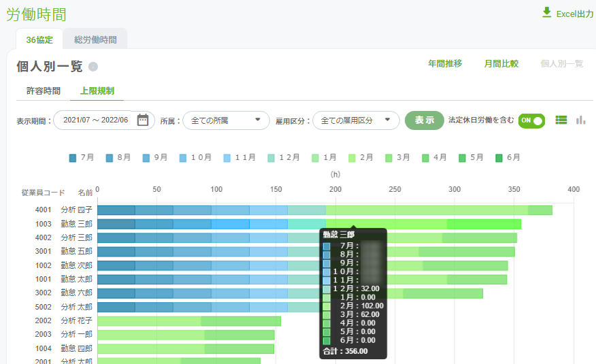Open the 全ての雇用区分 dropdown
596x364 pixels.
coord(356,120)
